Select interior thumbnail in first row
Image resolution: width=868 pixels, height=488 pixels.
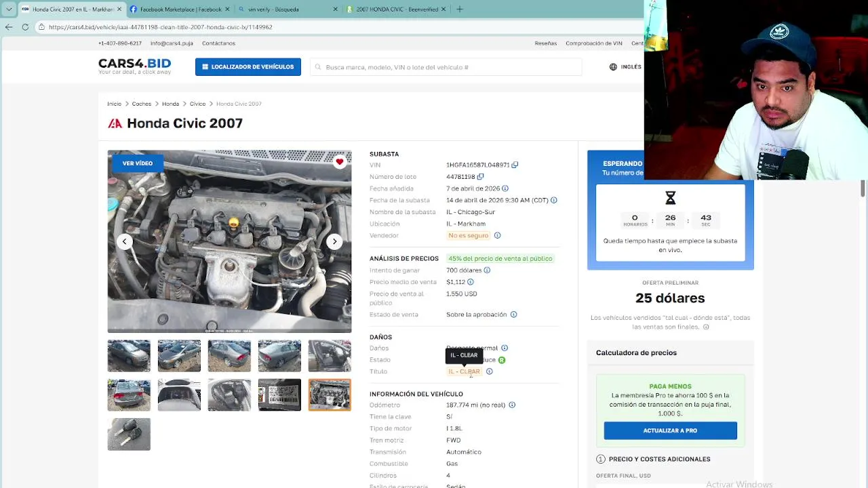[330, 356]
